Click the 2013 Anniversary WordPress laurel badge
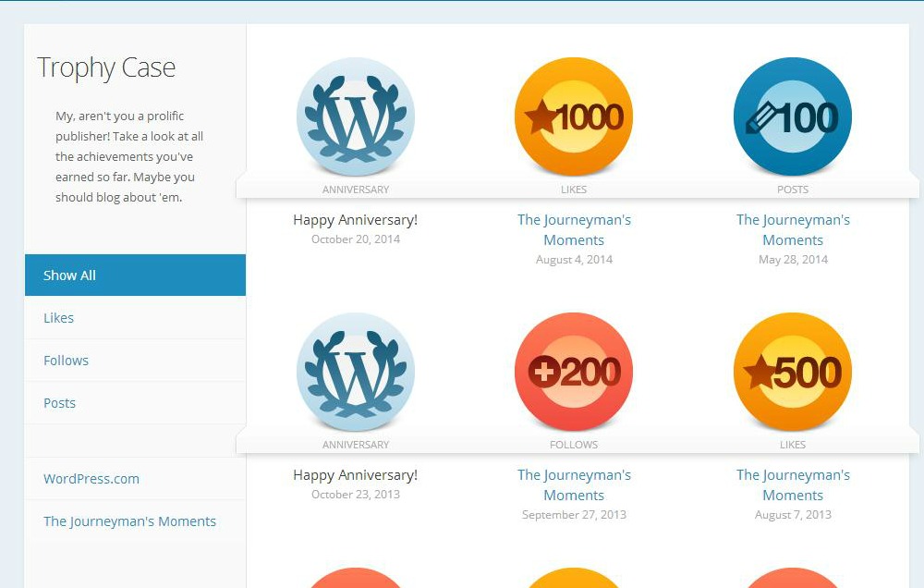 [x=356, y=372]
